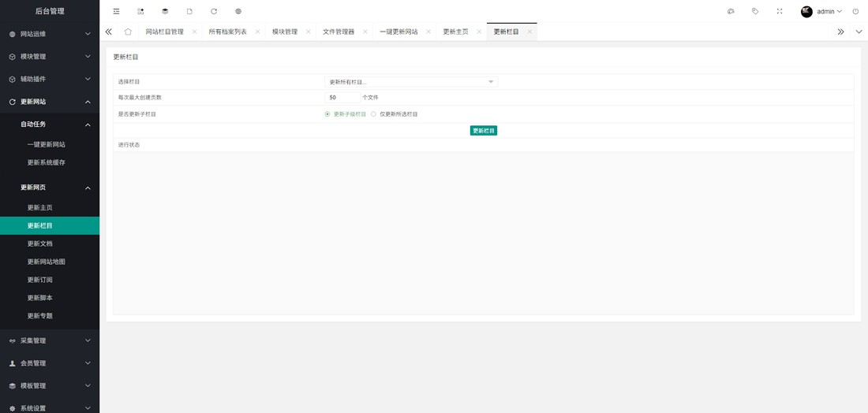
Task: Go to the home tab icon
Action: [128, 32]
